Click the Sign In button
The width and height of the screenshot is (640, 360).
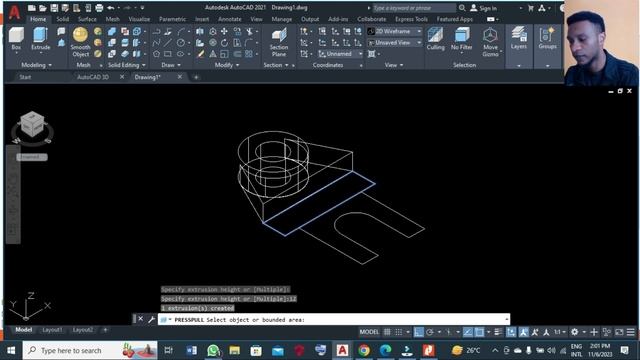pos(484,8)
